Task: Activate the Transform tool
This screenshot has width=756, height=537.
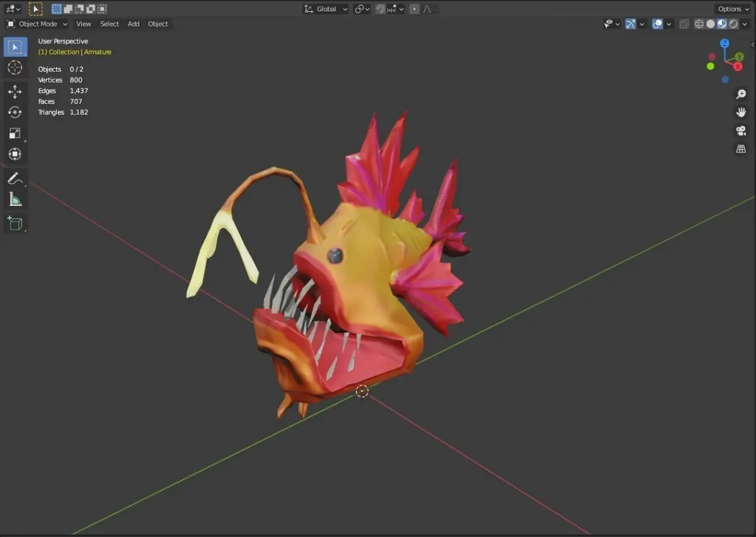Action: coord(15,154)
